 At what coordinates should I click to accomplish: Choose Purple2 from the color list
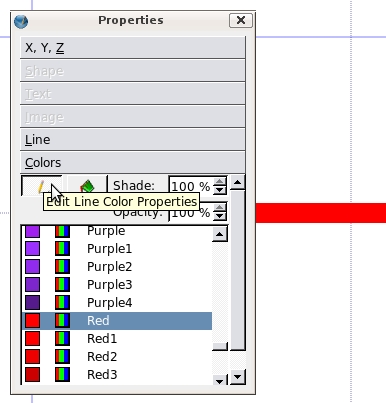[117, 267]
